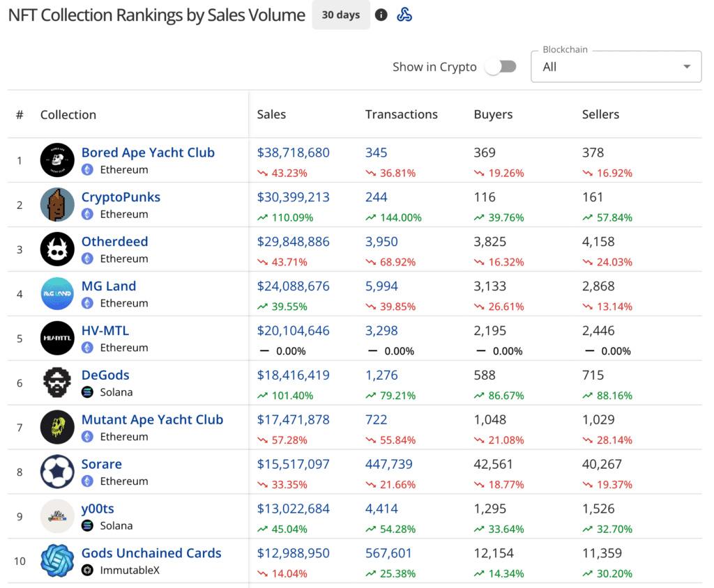Image resolution: width=714 pixels, height=588 pixels.
Task: Click the HV-MTL collection logo
Action: coord(57,339)
